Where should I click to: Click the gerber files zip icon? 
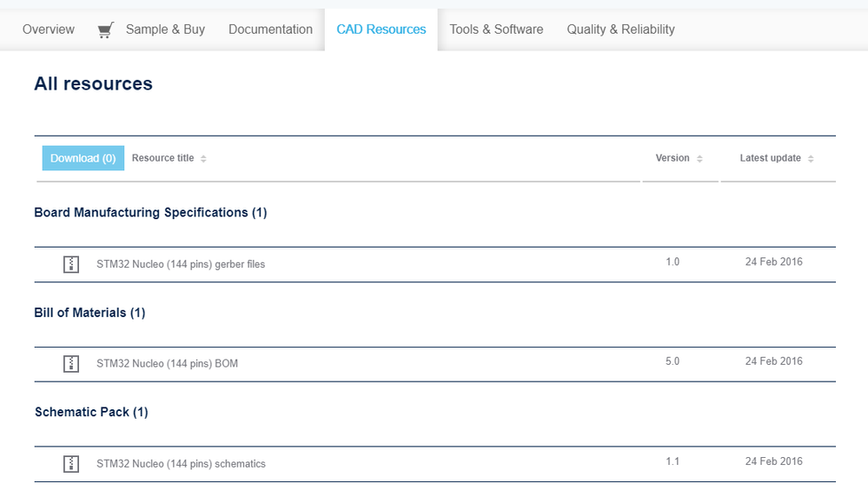71,264
